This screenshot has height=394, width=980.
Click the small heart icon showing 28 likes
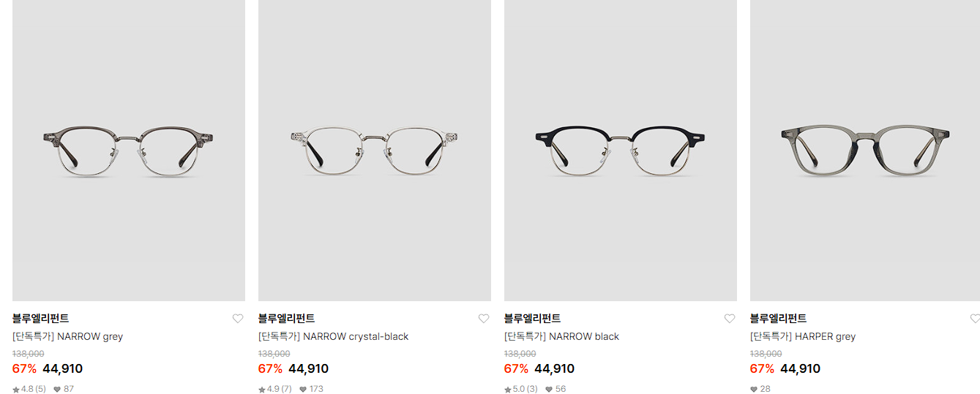pos(754,390)
